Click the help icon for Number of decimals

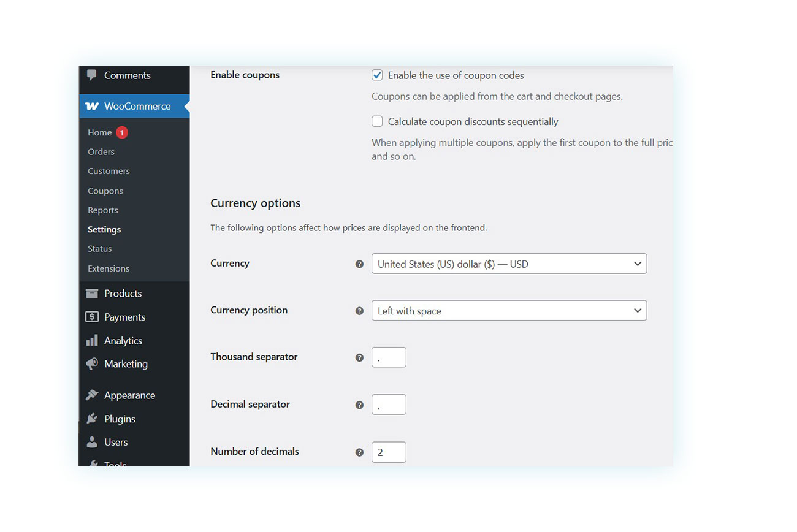[360, 452]
